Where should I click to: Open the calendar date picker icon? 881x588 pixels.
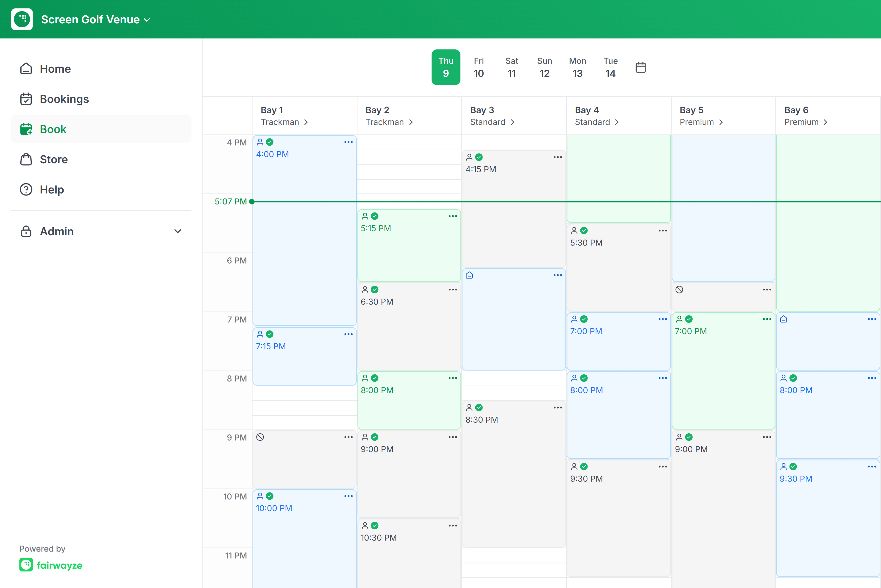pyautogui.click(x=641, y=67)
